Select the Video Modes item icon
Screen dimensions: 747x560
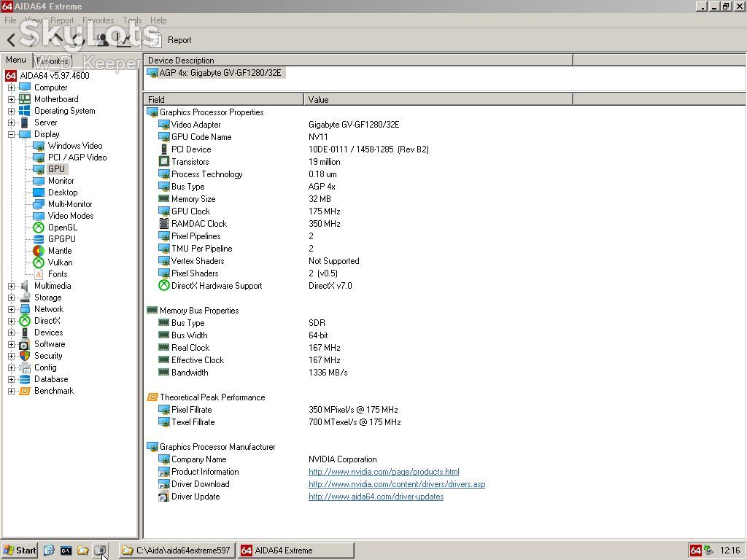pos(39,216)
